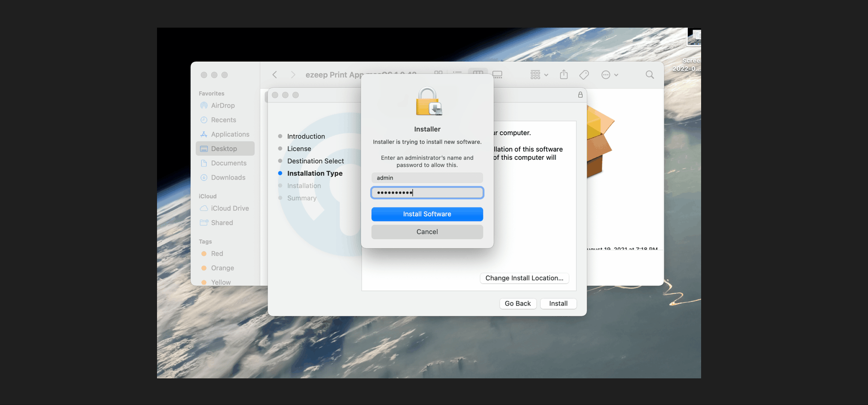Click the screenshot file on desktop
868x405 pixels.
pos(694,37)
